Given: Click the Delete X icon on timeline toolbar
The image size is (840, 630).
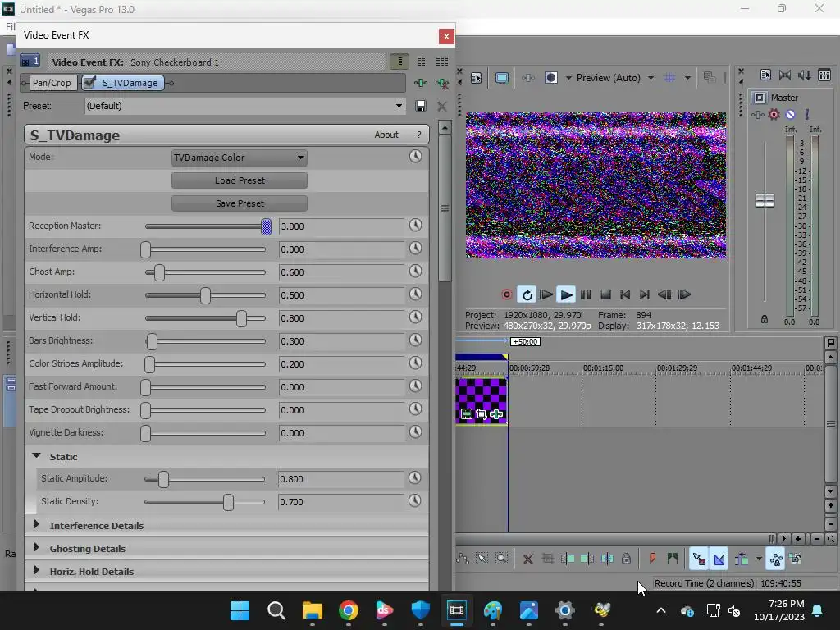Looking at the screenshot, I should 527,559.
